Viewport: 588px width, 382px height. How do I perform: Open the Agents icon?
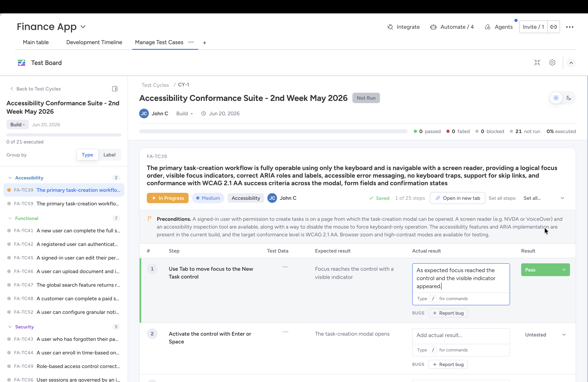coord(488,27)
